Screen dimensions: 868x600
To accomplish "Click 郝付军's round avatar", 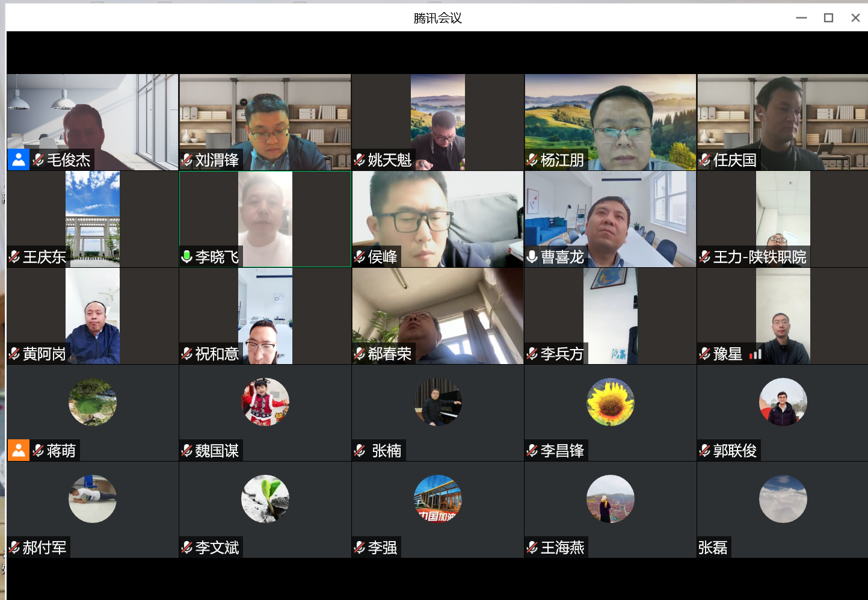I will pyautogui.click(x=93, y=499).
